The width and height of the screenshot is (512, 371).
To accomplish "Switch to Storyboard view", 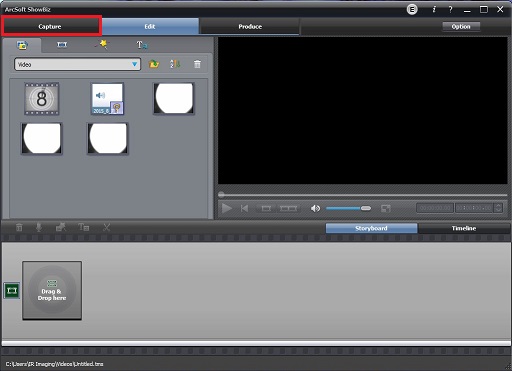I will click(x=371, y=228).
